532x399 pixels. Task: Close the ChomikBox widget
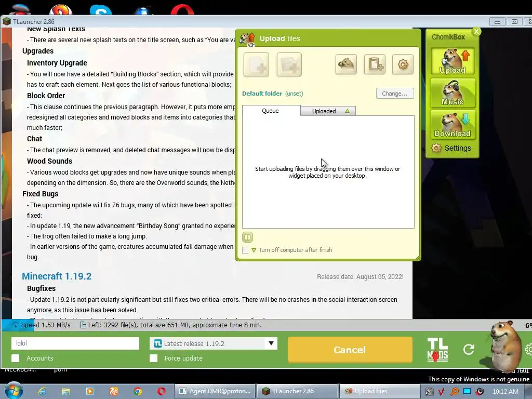476,32
